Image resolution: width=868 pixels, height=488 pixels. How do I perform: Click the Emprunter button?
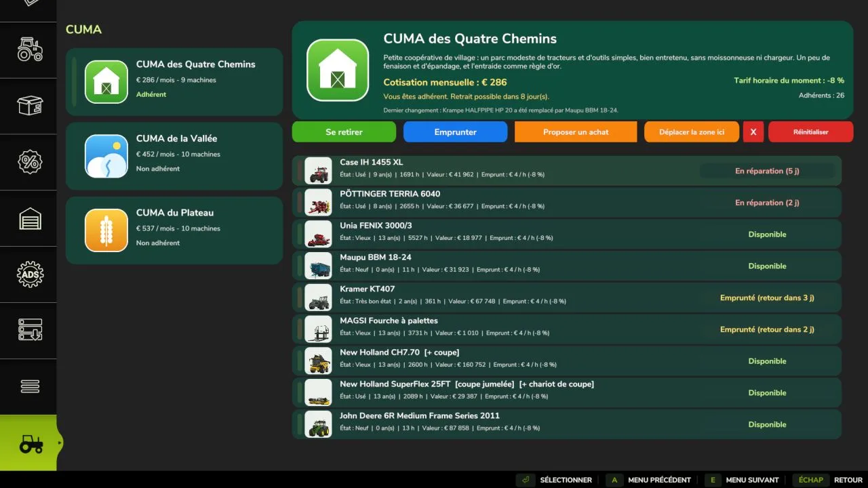tap(455, 132)
